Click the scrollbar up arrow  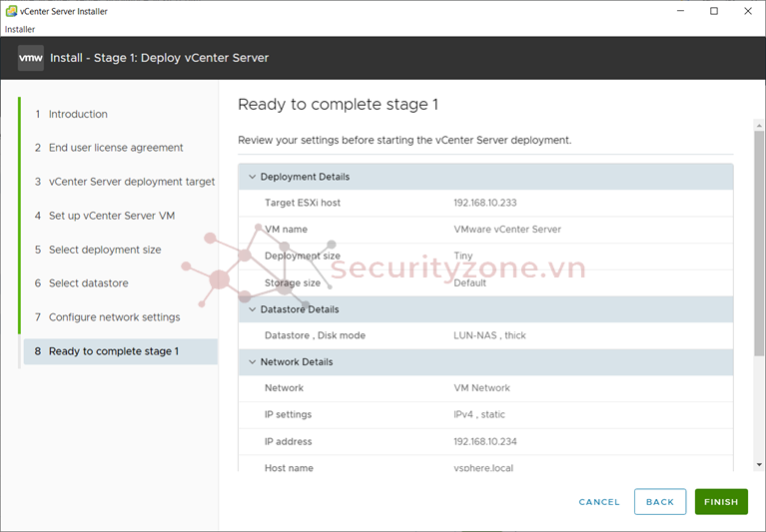coord(759,126)
